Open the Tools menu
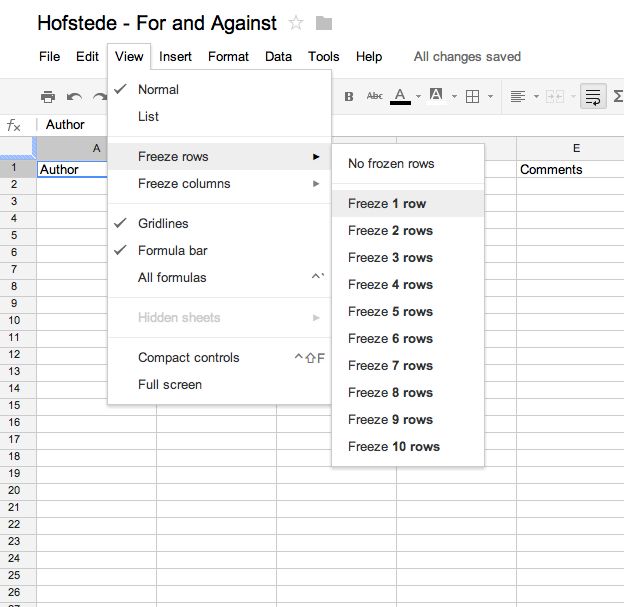The height and width of the screenshot is (607, 624). [x=324, y=57]
